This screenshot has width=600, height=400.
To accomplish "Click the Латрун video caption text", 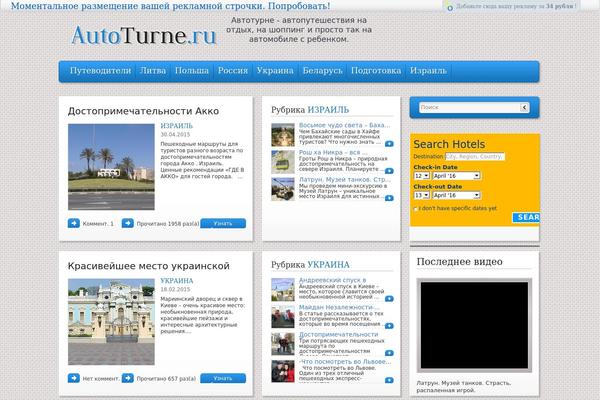I will tap(464, 387).
